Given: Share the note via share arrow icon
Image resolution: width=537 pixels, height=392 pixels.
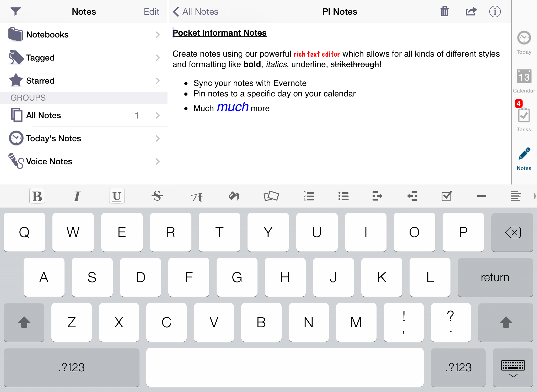Looking at the screenshot, I should coord(471,11).
